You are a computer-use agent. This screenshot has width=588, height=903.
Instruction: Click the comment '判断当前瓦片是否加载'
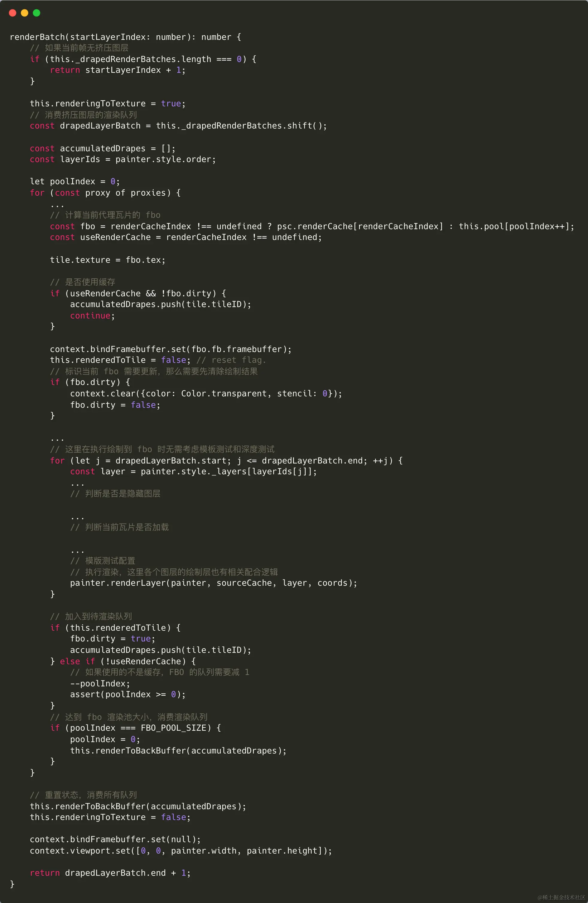(x=119, y=527)
